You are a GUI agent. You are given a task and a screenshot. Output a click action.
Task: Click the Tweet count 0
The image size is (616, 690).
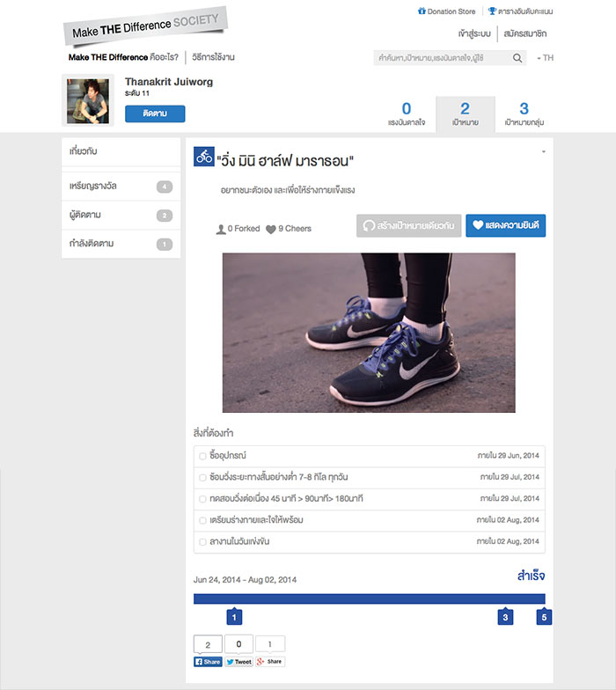(239, 644)
